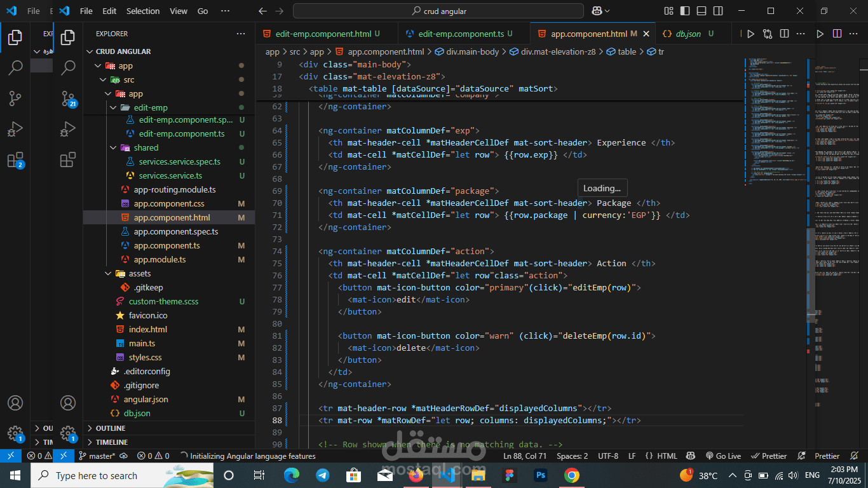Collapse the assets folder

click(x=108, y=273)
